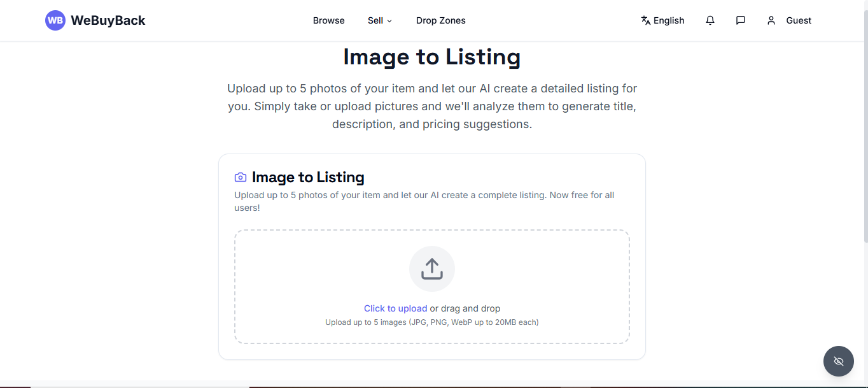The width and height of the screenshot is (868, 388).
Task: Open the chat messages icon
Action: pyautogui.click(x=741, y=20)
